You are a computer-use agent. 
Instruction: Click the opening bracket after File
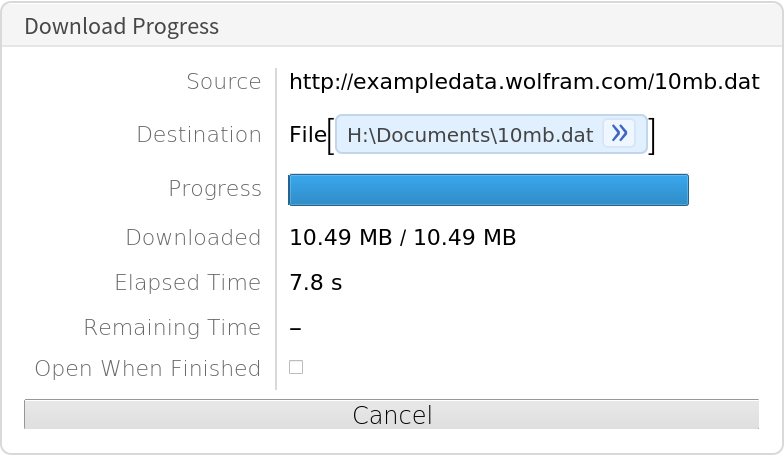tap(331, 135)
